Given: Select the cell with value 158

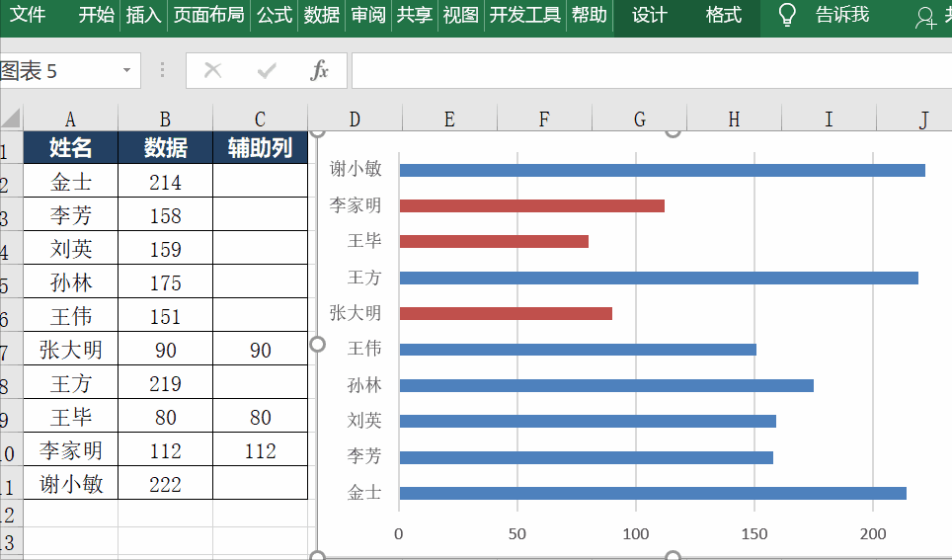Looking at the screenshot, I should point(165,214).
